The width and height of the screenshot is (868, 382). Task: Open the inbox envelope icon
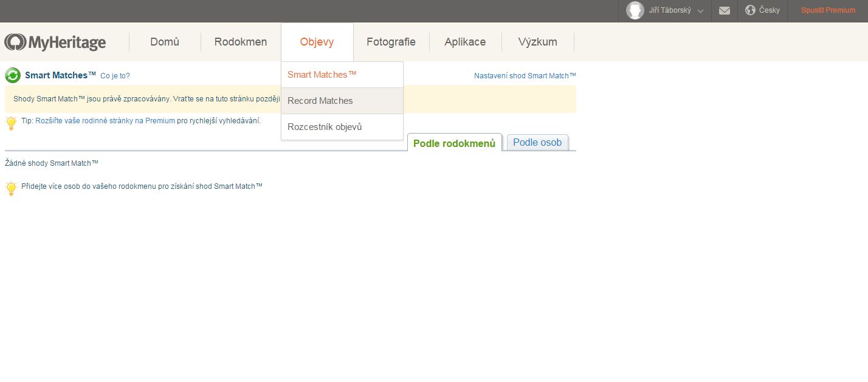click(725, 10)
